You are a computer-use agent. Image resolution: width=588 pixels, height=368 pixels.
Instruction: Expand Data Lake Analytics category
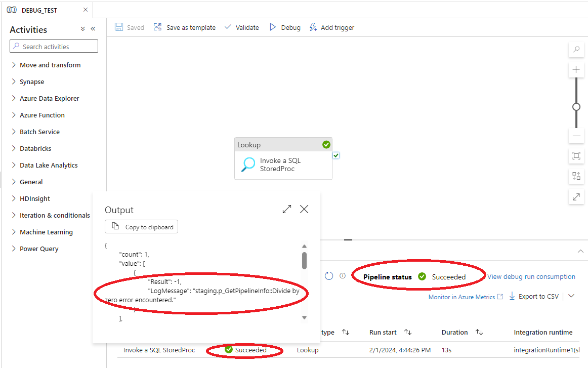point(45,165)
